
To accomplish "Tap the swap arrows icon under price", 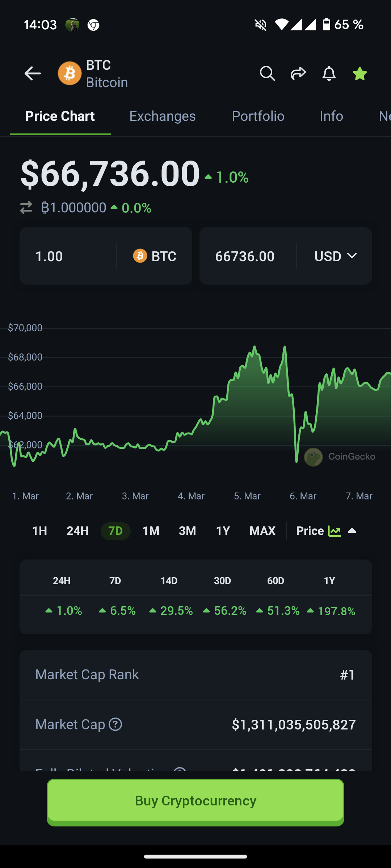I will (26, 208).
